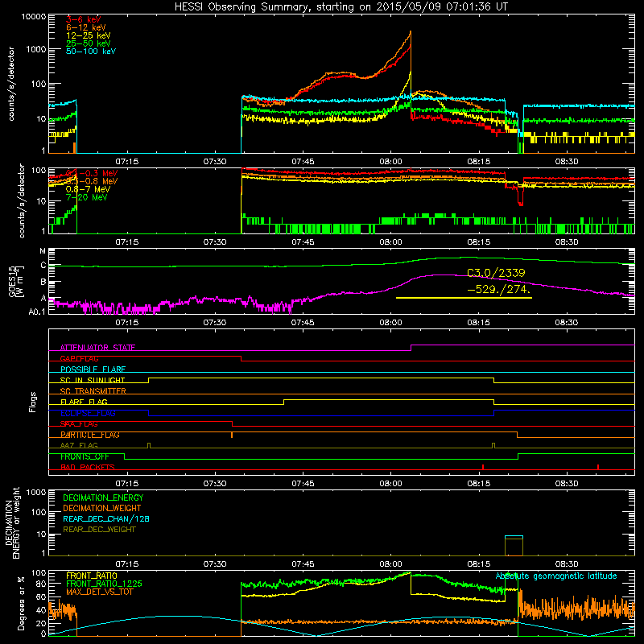Click the 10000 y-axis value on top panel
The height and width of the screenshot is (644, 644).
click(x=34, y=17)
